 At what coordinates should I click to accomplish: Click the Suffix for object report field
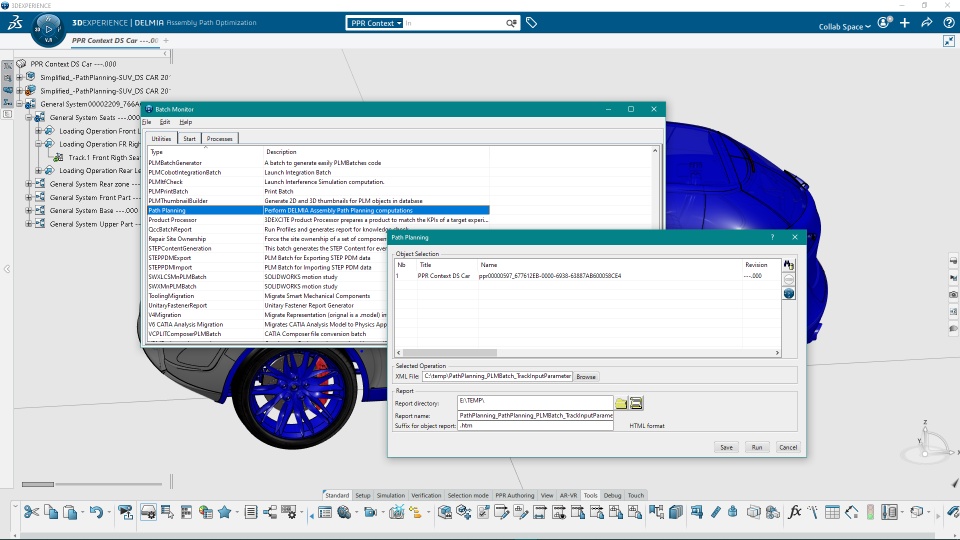[x=535, y=425]
